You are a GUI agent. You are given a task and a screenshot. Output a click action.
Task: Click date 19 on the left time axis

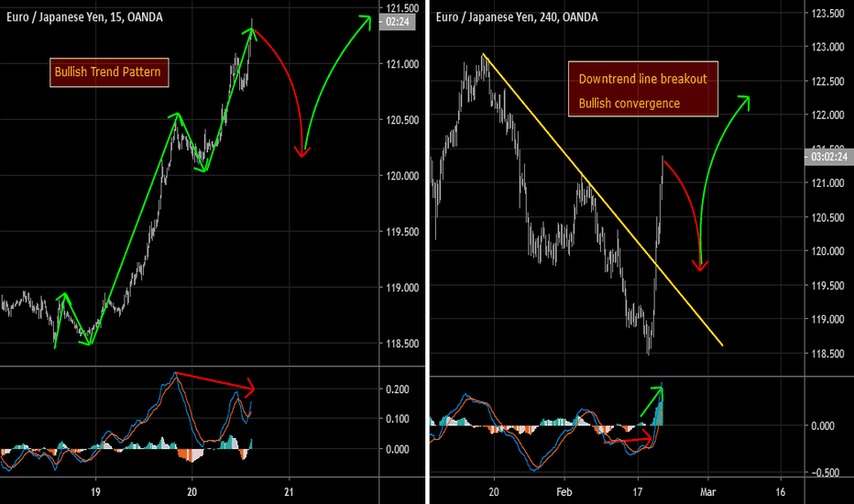pyautogui.click(x=95, y=492)
